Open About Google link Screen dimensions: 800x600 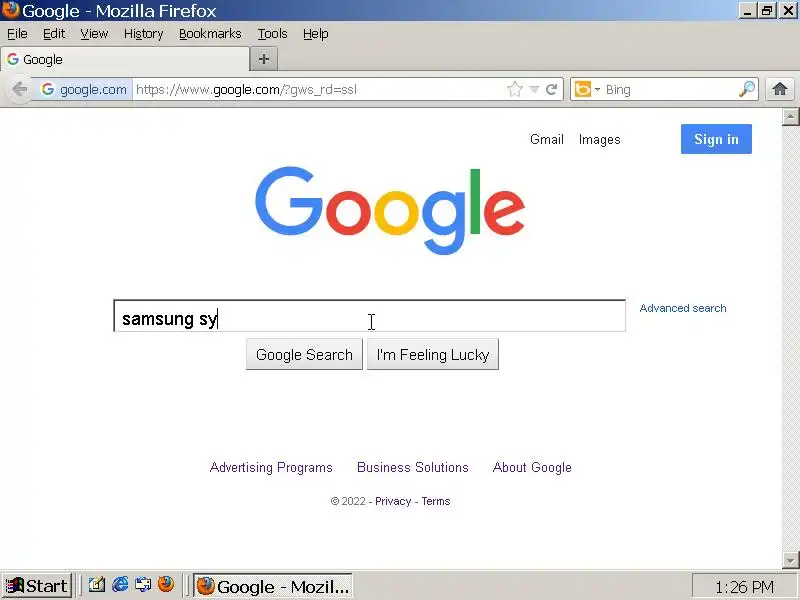[532, 467]
